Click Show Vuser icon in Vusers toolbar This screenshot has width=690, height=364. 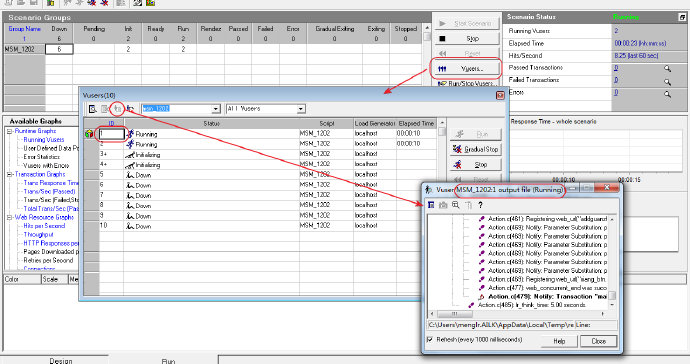click(x=92, y=109)
